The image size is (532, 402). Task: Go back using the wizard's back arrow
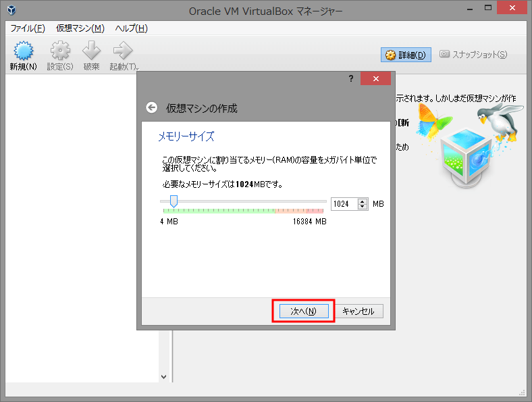coord(152,107)
